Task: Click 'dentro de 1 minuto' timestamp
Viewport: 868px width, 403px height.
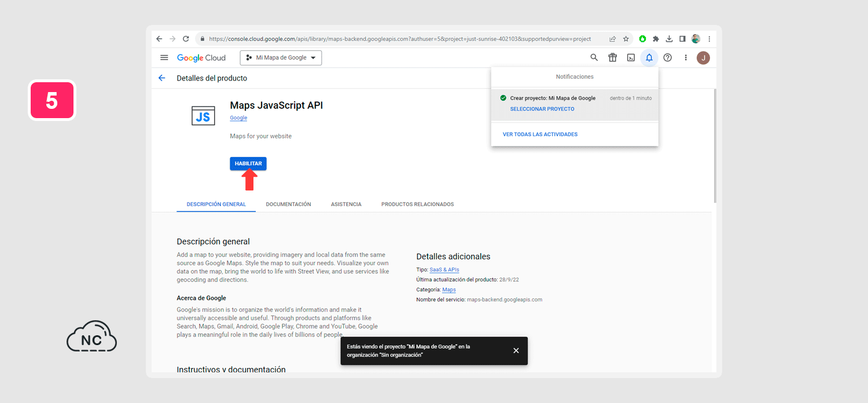Action: [631, 98]
